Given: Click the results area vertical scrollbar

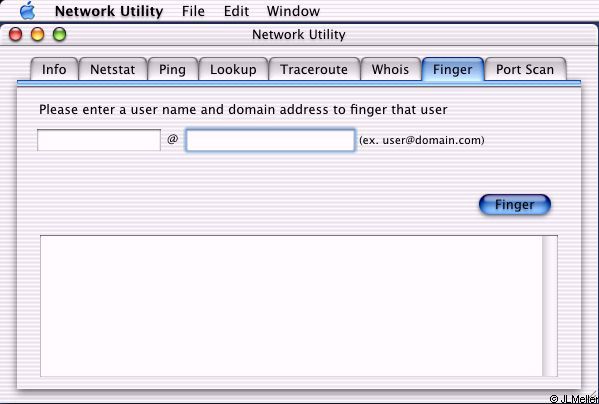Looking at the screenshot, I should [x=550, y=306].
